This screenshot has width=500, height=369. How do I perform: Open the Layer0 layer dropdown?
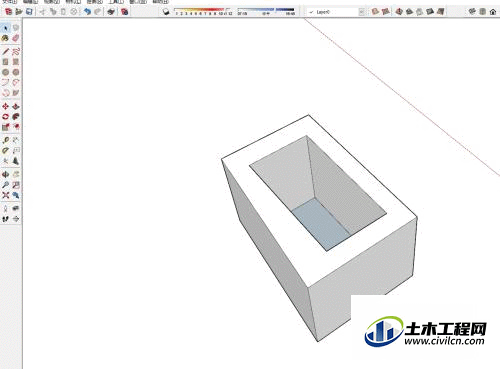point(362,12)
